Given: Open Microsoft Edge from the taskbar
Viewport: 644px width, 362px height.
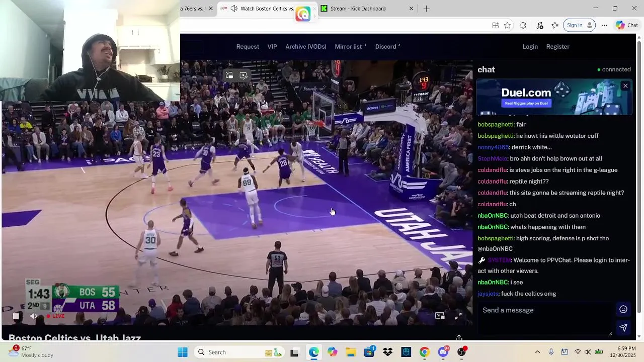Looking at the screenshot, I should [x=313, y=352].
